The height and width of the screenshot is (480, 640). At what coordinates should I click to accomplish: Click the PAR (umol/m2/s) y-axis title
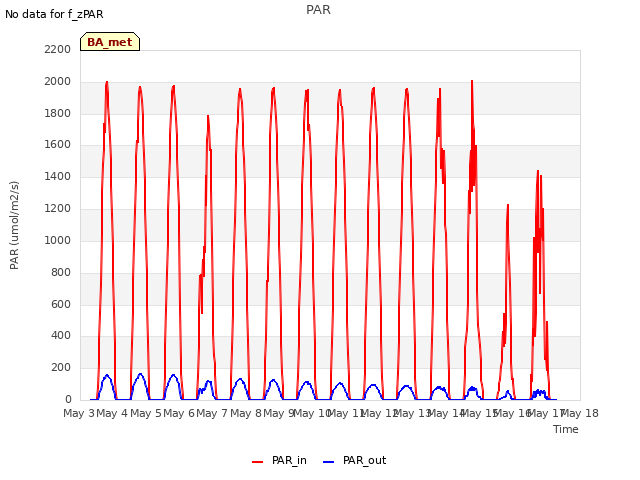[x=14, y=225]
